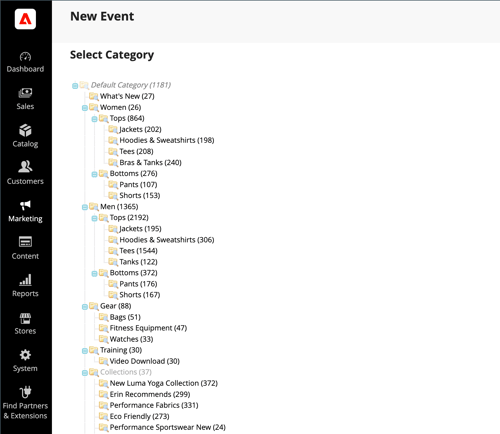The width and height of the screenshot is (500, 434).
Task: Select Tees (208) category
Action: 136,152
